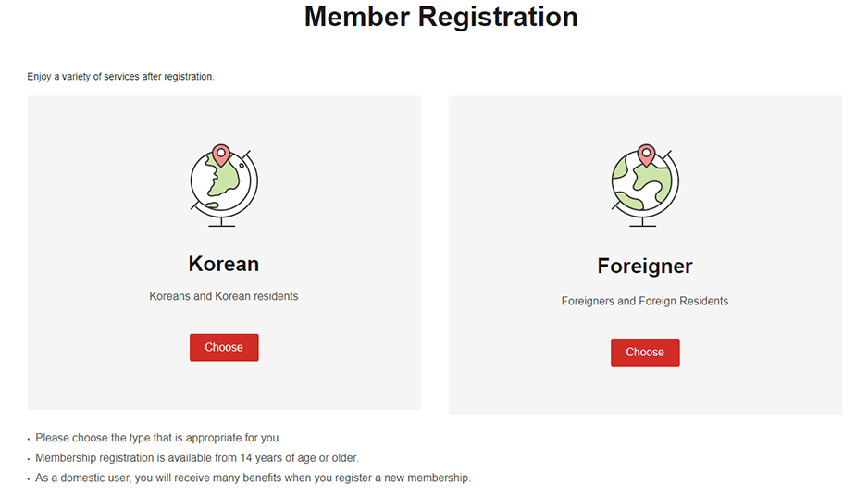Click the green continent on the Foreigner globe
The width and height of the screenshot is (868, 497).
pos(653,176)
